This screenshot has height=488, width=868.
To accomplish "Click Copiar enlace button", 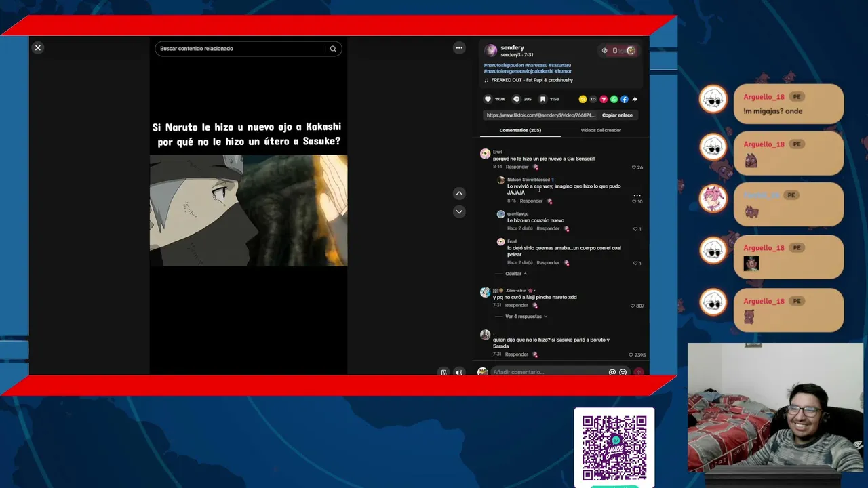I will (x=617, y=115).
